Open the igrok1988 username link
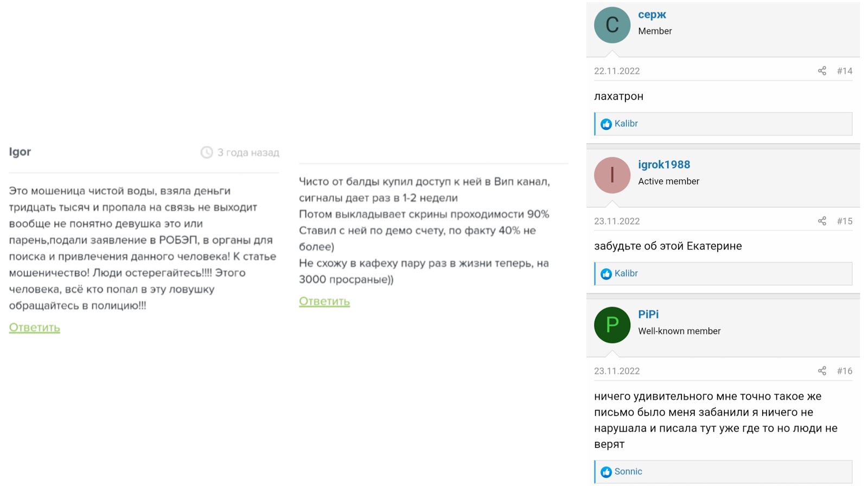The image size is (868, 488). 664,164
